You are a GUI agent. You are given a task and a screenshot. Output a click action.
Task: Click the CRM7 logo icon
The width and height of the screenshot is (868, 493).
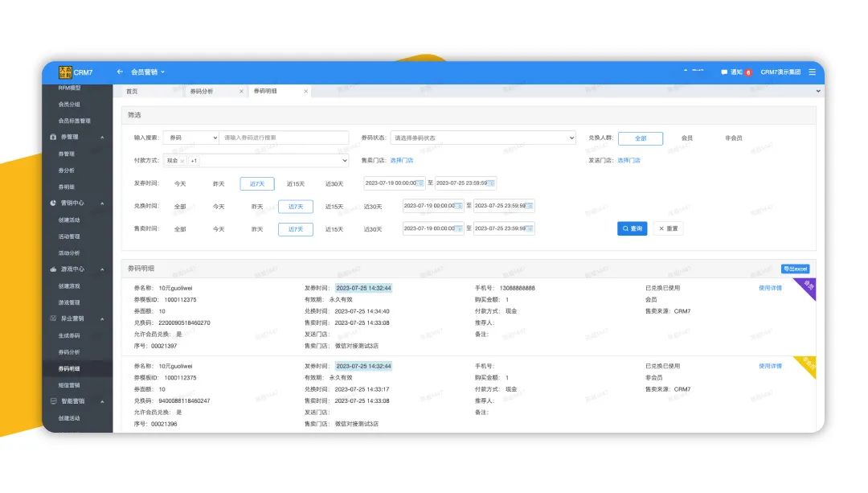tap(65, 72)
